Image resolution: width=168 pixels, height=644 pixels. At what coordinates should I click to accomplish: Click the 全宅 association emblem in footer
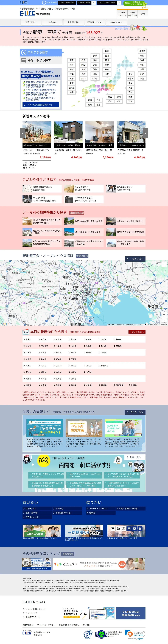[101, 634]
